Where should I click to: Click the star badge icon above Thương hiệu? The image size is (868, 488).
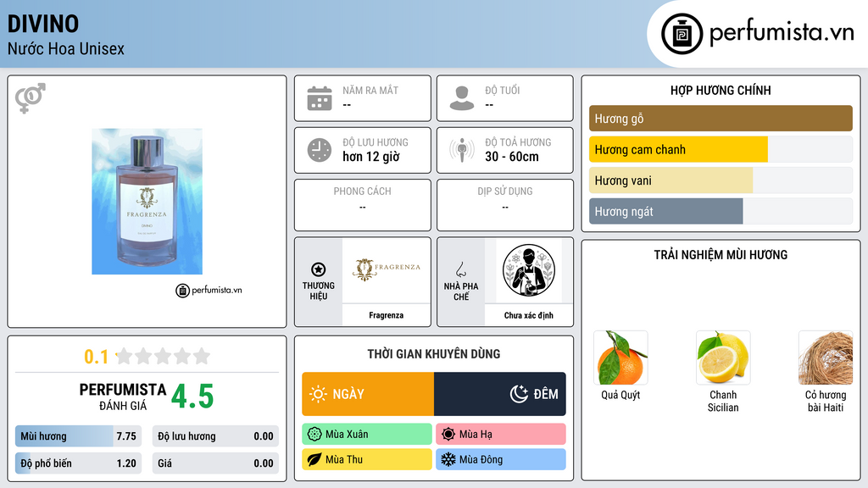click(x=319, y=269)
